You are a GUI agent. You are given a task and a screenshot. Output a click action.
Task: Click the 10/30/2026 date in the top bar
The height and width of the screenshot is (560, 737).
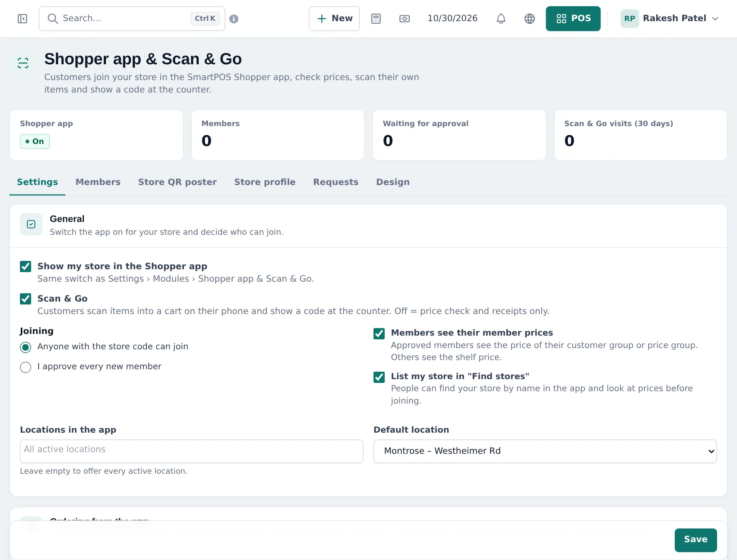point(453,19)
